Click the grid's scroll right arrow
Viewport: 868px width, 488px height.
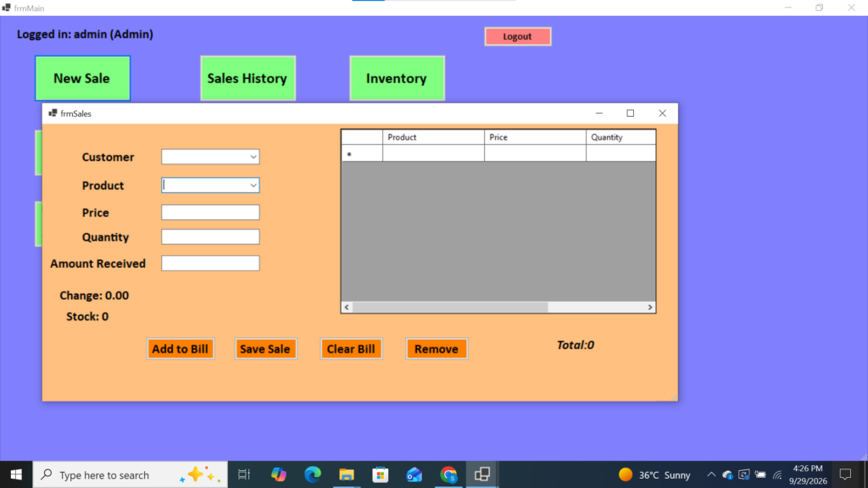tap(650, 307)
